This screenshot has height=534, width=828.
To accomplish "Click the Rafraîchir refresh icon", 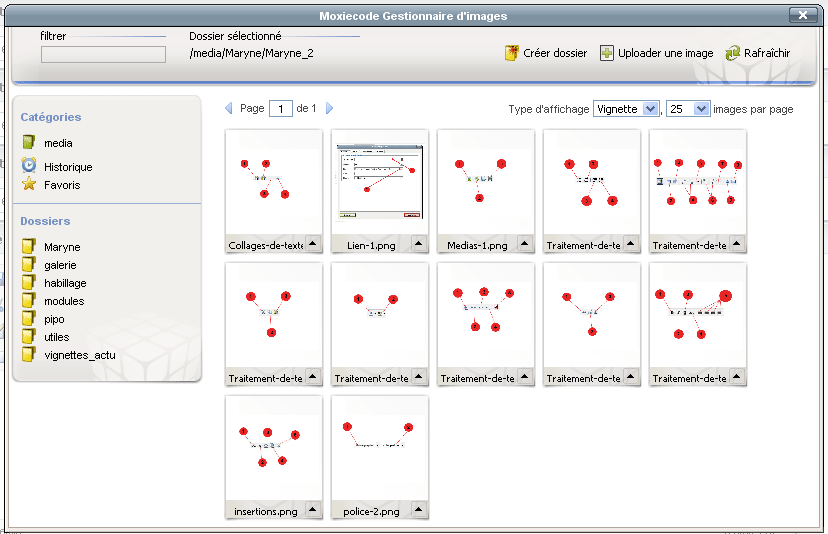I will pos(732,53).
